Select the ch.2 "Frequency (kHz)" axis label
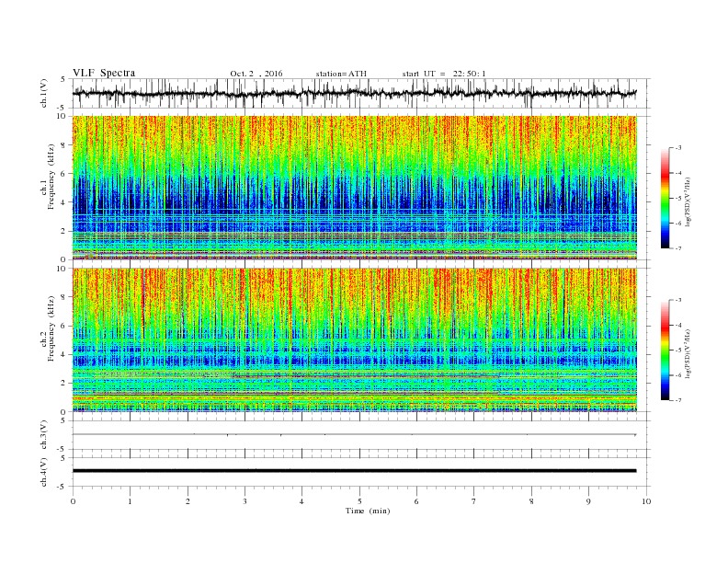 coord(51,328)
